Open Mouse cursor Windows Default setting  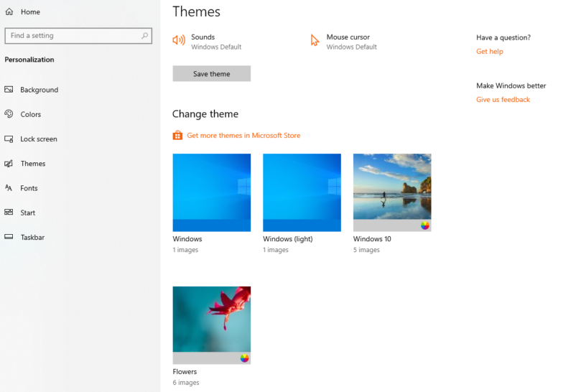click(343, 42)
